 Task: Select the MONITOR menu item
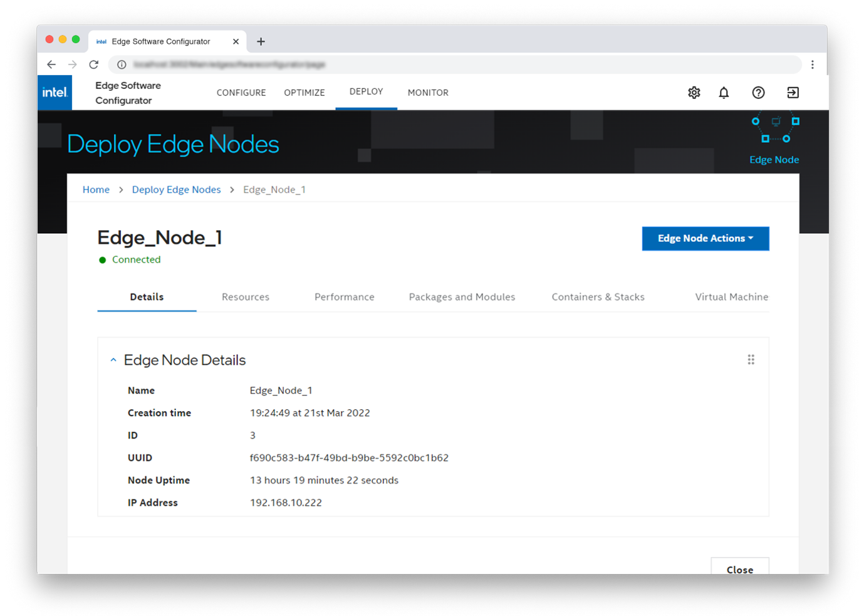coord(428,93)
